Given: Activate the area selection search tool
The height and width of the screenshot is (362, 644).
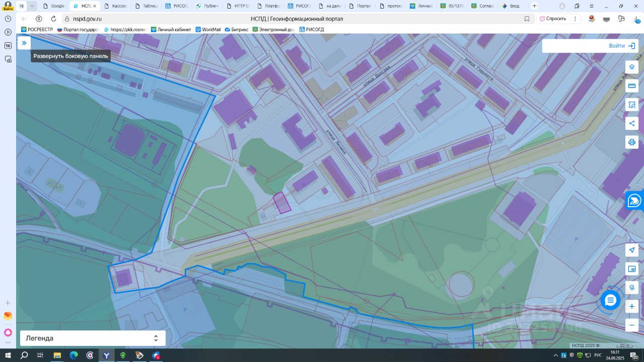Looking at the screenshot, I should click(x=632, y=105).
